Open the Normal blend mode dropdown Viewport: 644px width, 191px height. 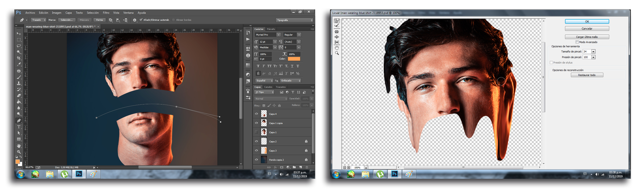coord(271,99)
